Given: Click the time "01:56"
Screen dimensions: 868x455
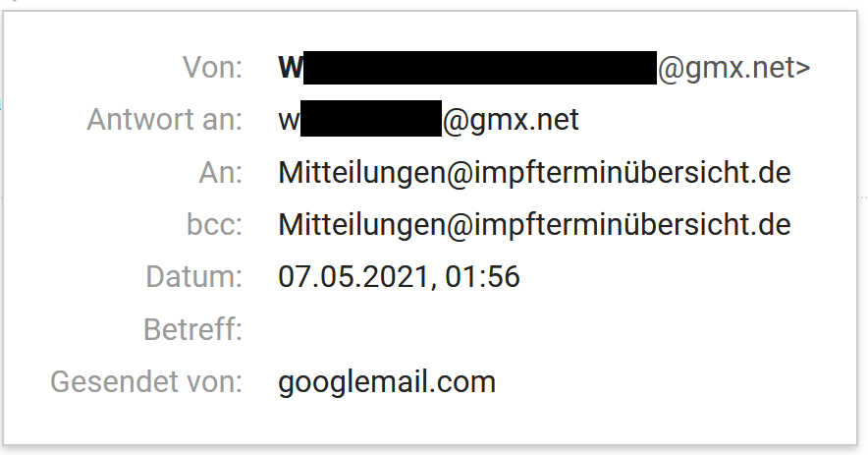Looking at the screenshot, I should tap(481, 277).
